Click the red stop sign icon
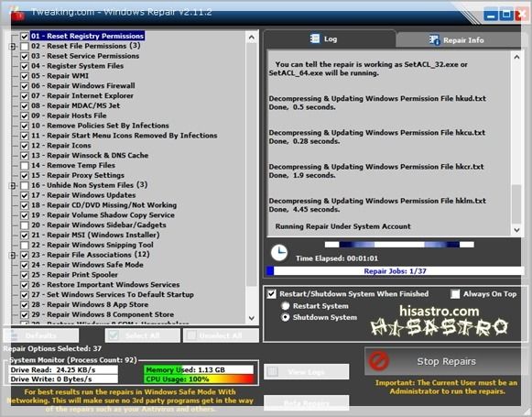 [379, 360]
